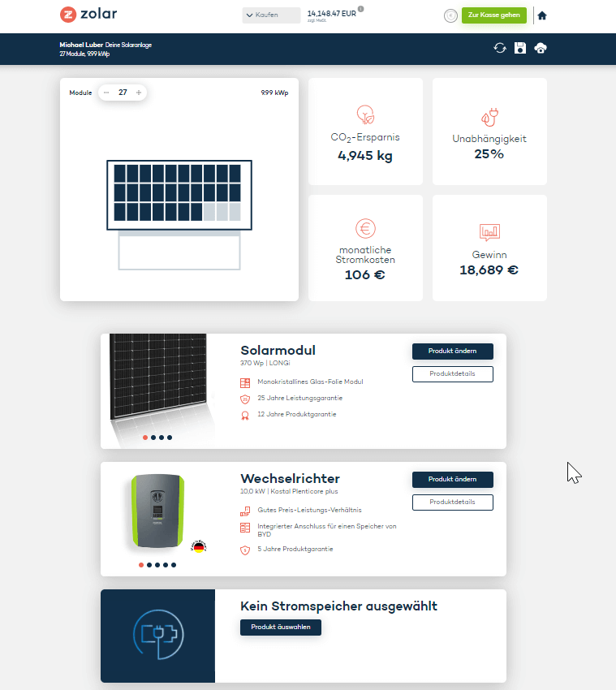Image resolution: width=616 pixels, height=690 pixels.
Task: Select last carousel dot under inverter image
Action: pos(174,564)
